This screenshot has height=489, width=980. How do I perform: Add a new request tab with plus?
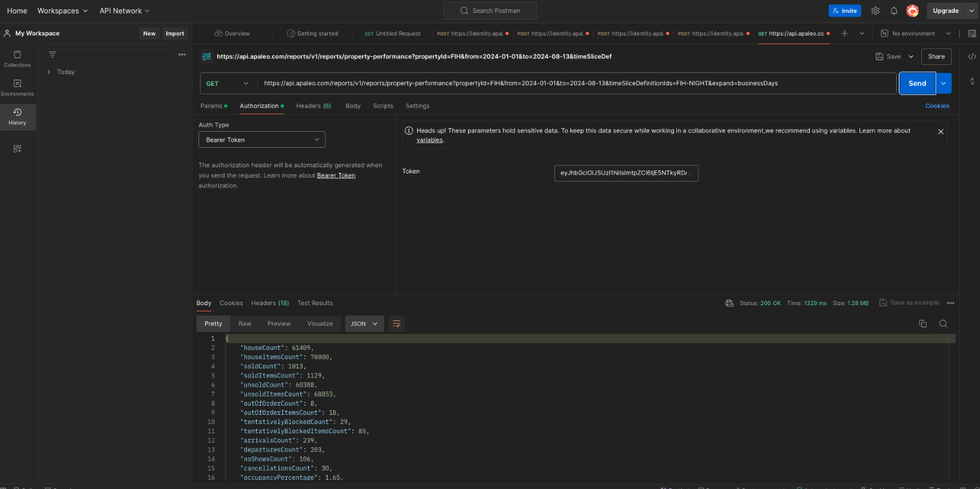pos(845,33)
